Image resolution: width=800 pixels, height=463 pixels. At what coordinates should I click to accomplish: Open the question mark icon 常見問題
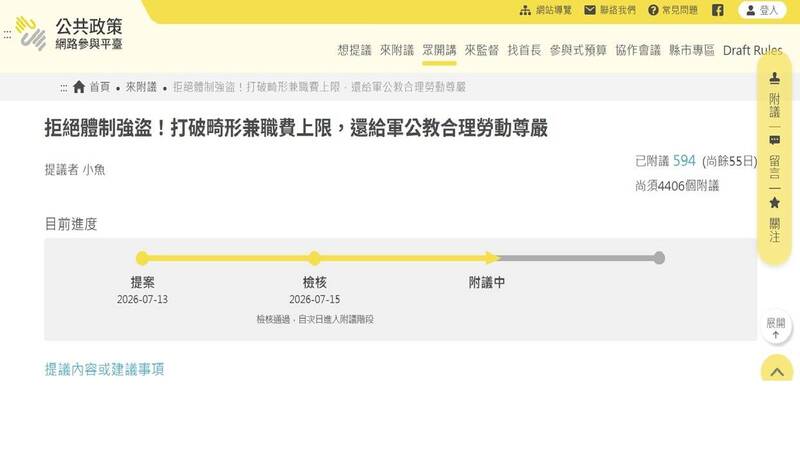point(653,10)
